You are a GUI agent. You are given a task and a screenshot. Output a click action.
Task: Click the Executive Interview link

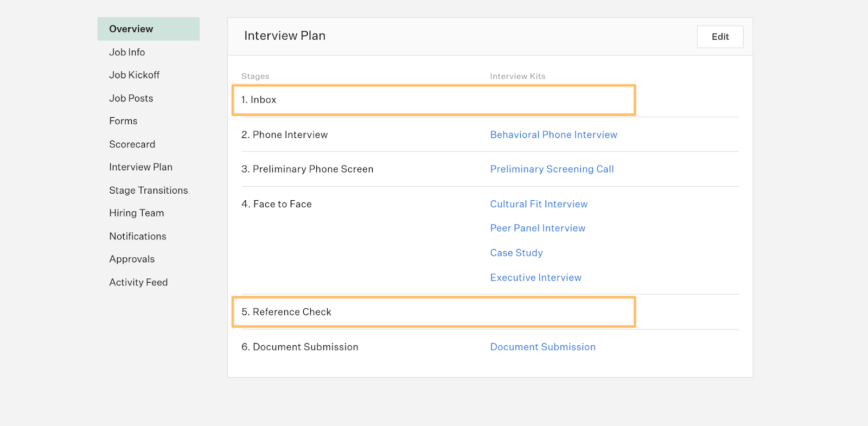coord(535,278)
